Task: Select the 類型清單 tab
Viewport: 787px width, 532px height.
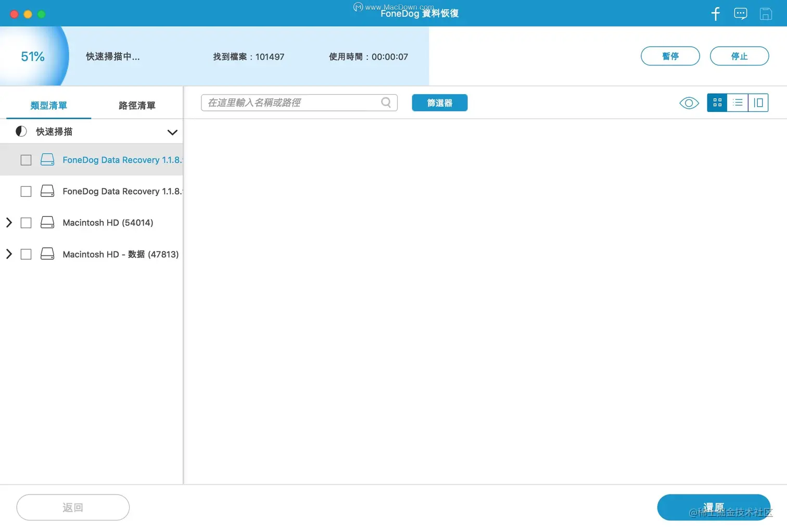Action: point(48,106)
